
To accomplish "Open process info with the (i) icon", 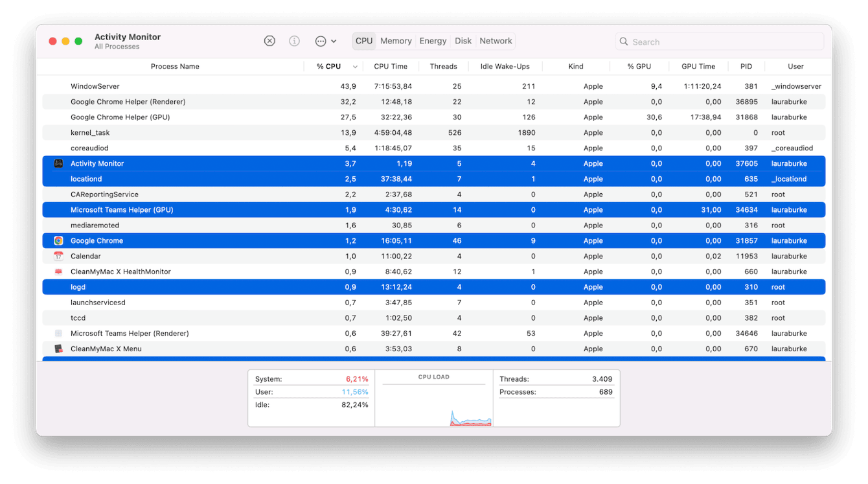I will [294, 40].
